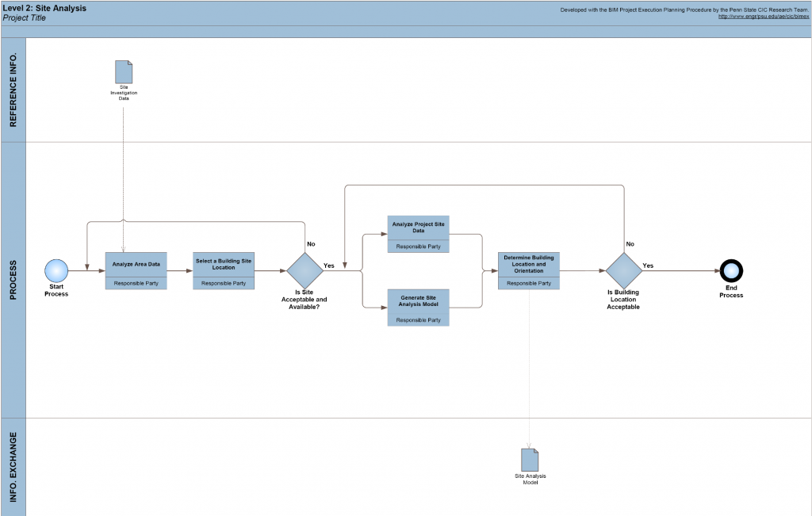Image resolution: width=812 pixels, height=516 pixels.
Task: Click the Start Process circle icon
Action: (56, 271)
